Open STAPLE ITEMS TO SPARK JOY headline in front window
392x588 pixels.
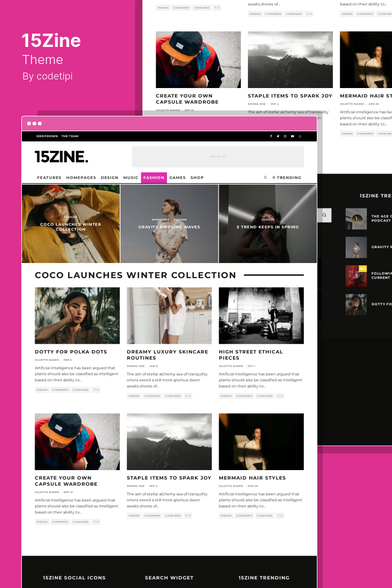(x=169, y=478)
